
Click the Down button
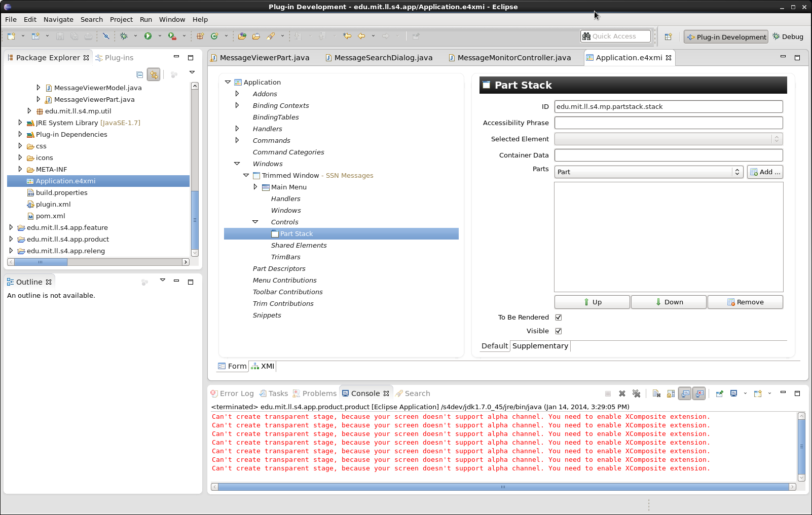(x=669, y=302)
